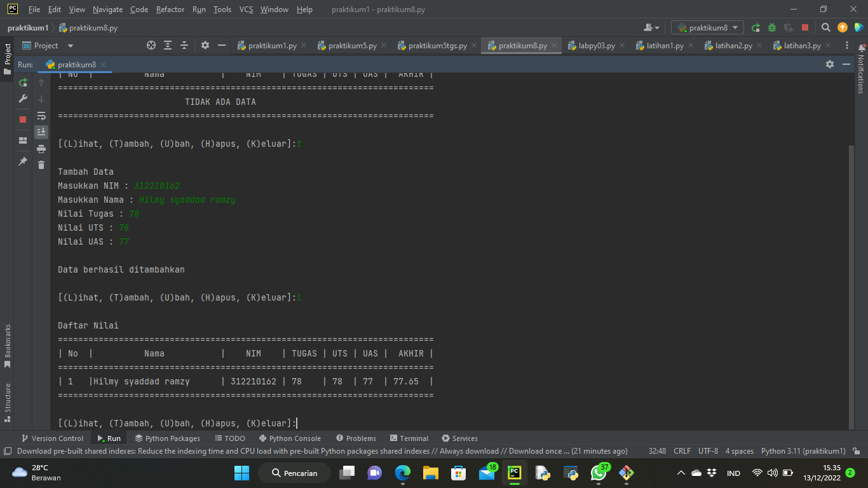Viewport: 868px width, 488px height.
Task: Pin the Run tab
Action: [x=22, y=161]
